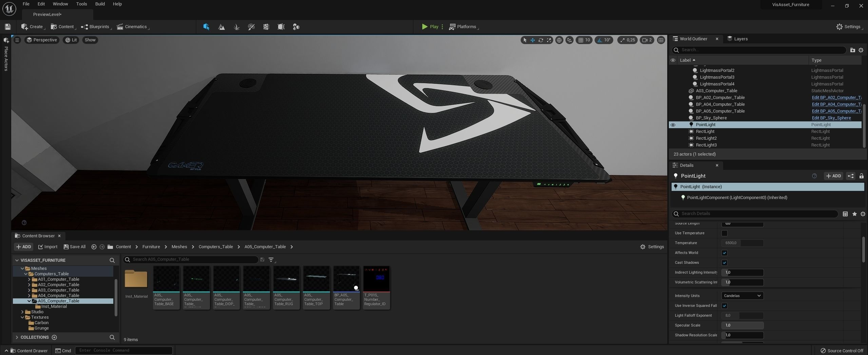Save current search as collection icon
This screenshot has height=355, width=868.
point(262,260)
